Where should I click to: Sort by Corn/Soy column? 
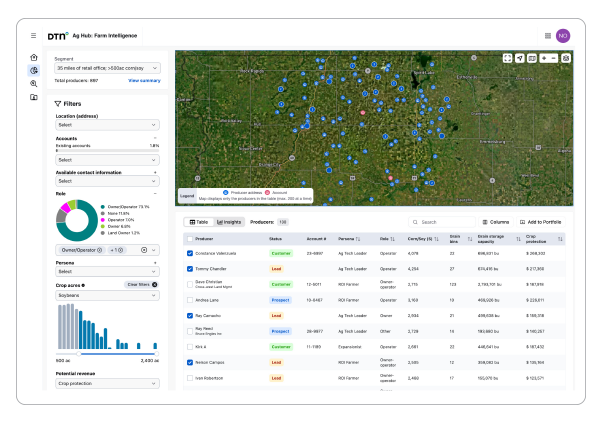point(436,239)
